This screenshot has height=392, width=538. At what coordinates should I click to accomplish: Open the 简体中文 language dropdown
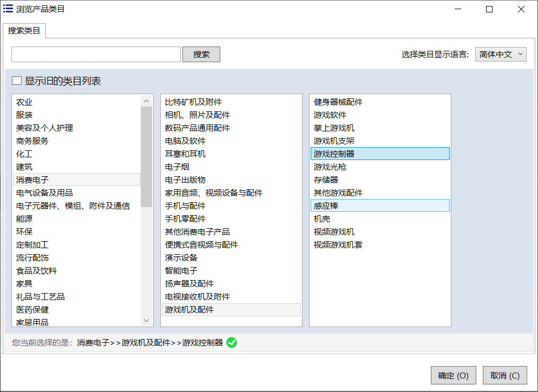pos(501,55)
